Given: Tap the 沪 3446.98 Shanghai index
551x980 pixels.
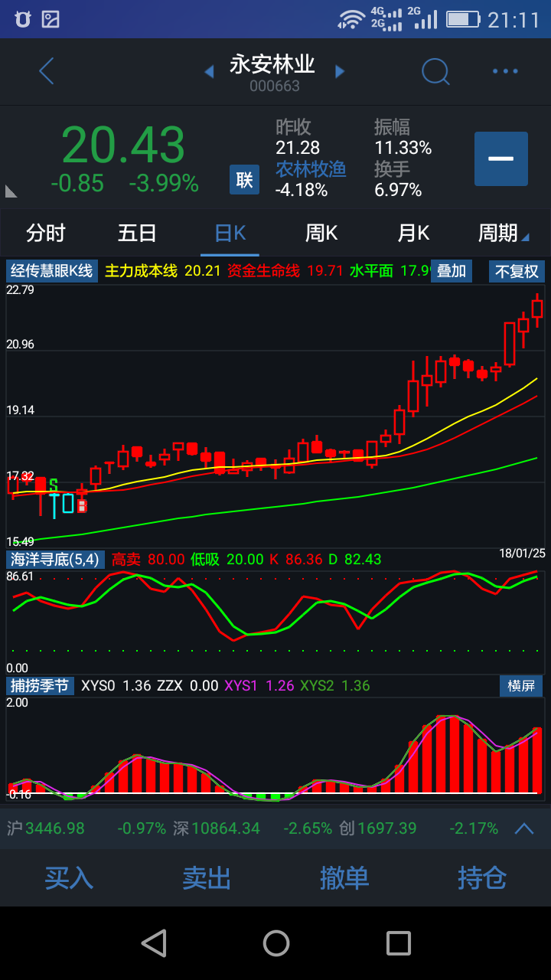Looking at the screenshot, I should [x=46, y=828].
